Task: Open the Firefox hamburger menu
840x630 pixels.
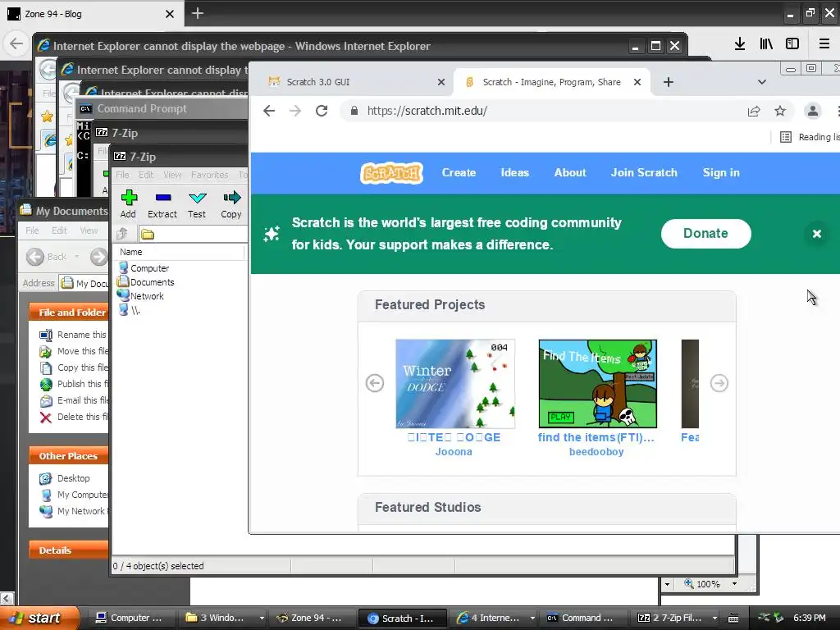Action: [x=824, y=44]
